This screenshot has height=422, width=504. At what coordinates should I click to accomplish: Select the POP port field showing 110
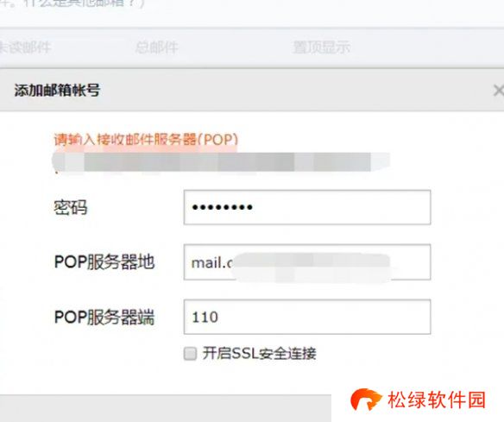[x=307, y=317]
